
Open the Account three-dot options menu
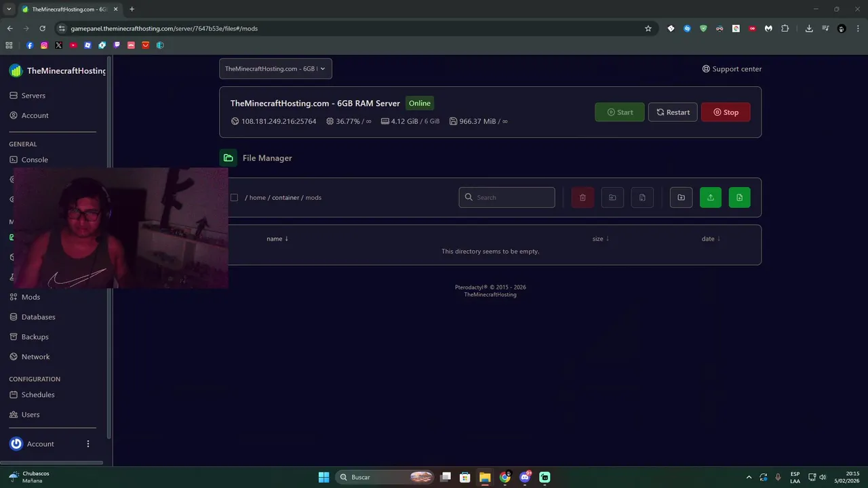pyautogui.click(x=87, y=444)
